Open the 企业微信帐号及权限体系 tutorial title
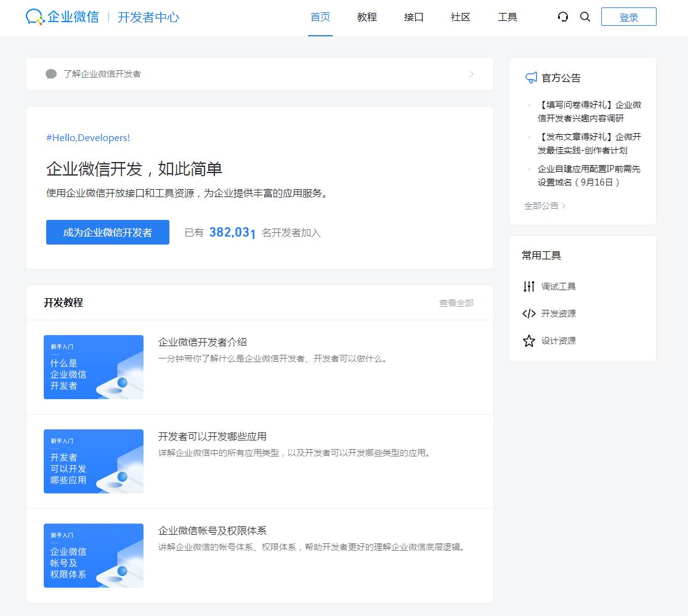The width and height of the screenshot is (688, 616). (212, 531)
